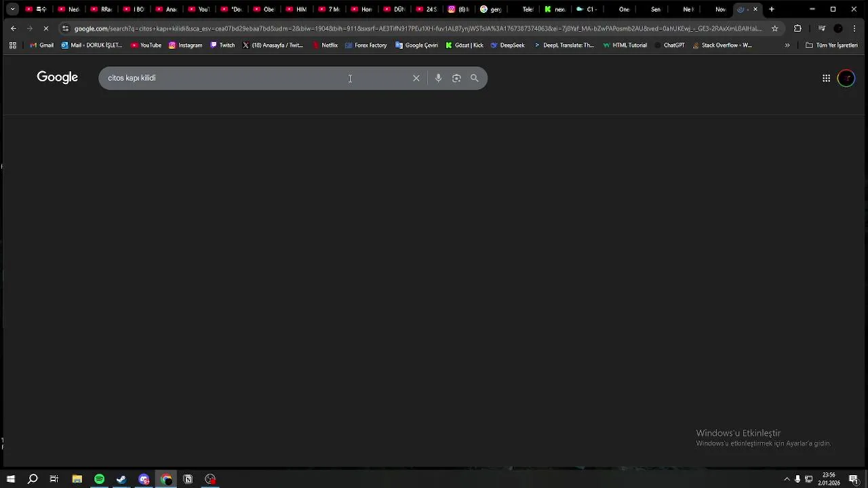The width and height of the screenshot is (868, 488).
Task: Open the Netflix bookmark
Action: point(325,45)
